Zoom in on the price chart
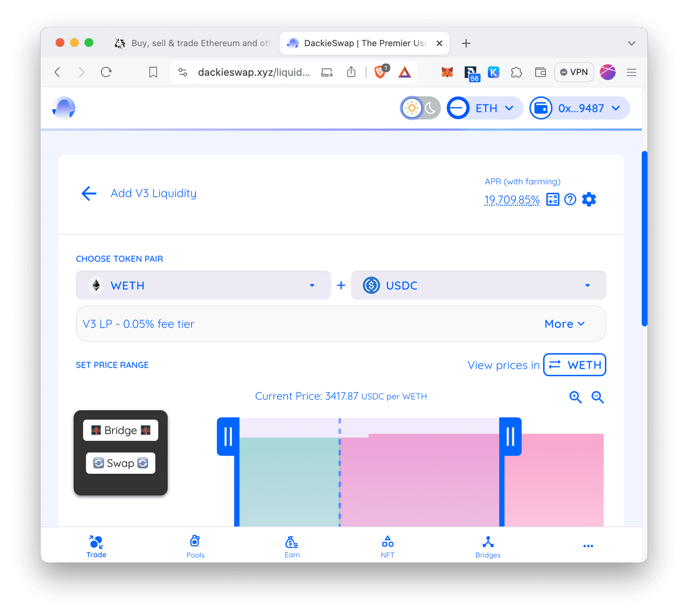The height and width of the screenshot is (616, 688). (576, 397)
